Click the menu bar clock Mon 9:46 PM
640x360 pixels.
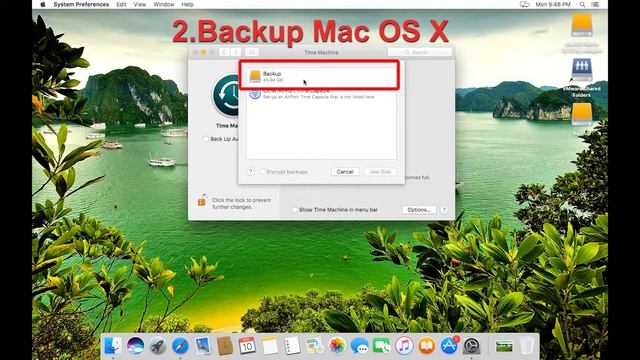pyautogui.click(x=553, y=4)
